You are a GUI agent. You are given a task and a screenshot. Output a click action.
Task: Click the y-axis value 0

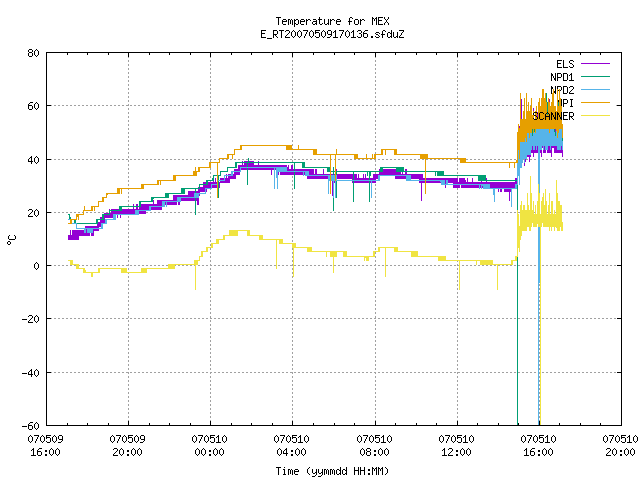(37, 266)
